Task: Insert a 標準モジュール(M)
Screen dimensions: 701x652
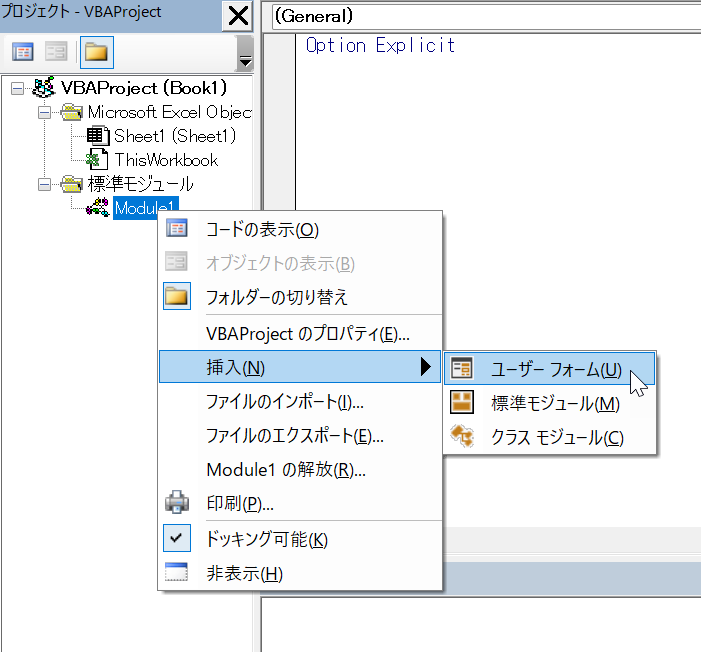Action: pyautogui.click(x=549, y=403)
